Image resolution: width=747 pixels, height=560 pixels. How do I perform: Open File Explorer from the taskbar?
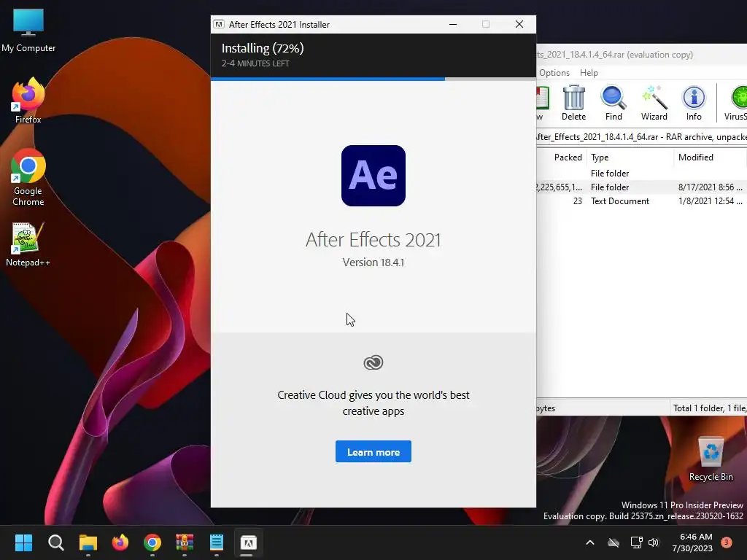click(88, 542)
